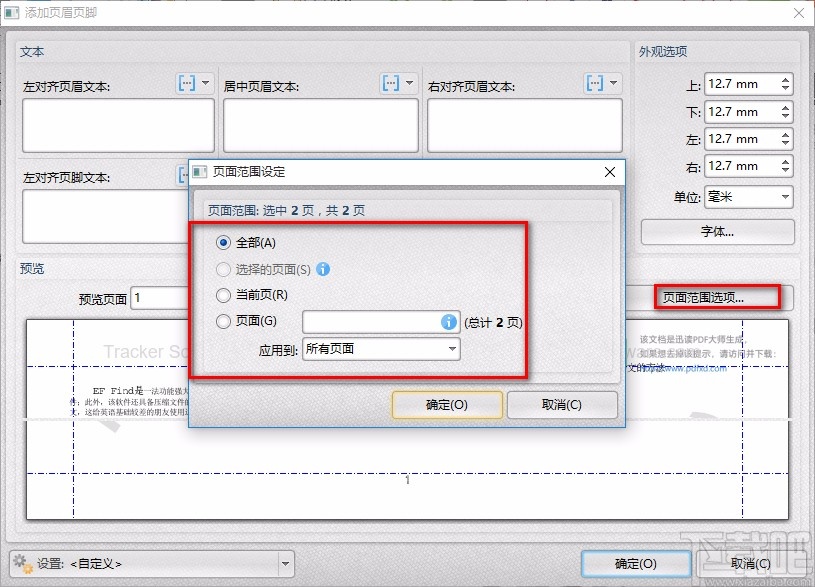Confirm with the 确定 button in page range dialog
This screenshot has height=587, width=815.
(448, 405)
